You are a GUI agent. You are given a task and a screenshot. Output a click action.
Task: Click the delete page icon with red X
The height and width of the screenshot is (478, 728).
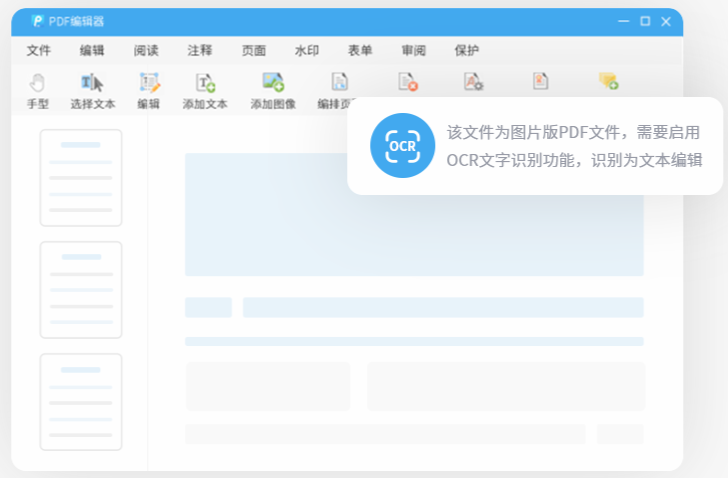408,82
